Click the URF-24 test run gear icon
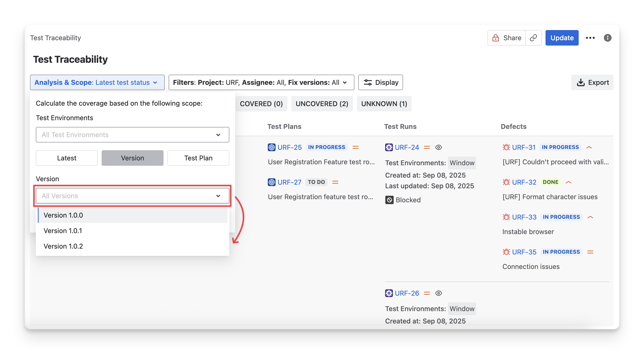Viewport: 644px width, 354px height. click(x=389, y=147)
